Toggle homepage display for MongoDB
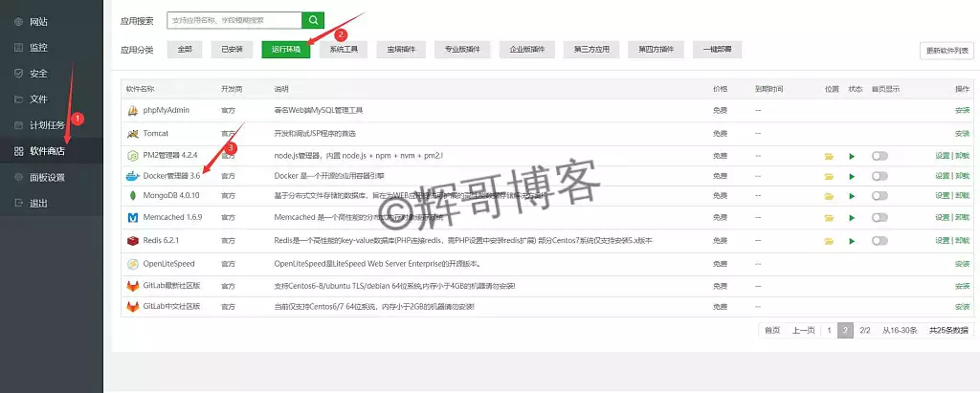 (880, 196)
